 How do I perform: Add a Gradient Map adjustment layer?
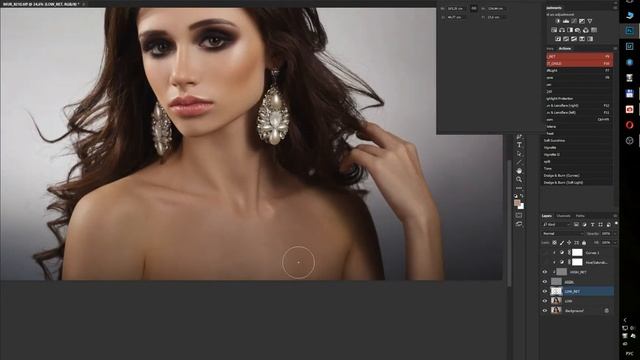click(x=582, y=39)
